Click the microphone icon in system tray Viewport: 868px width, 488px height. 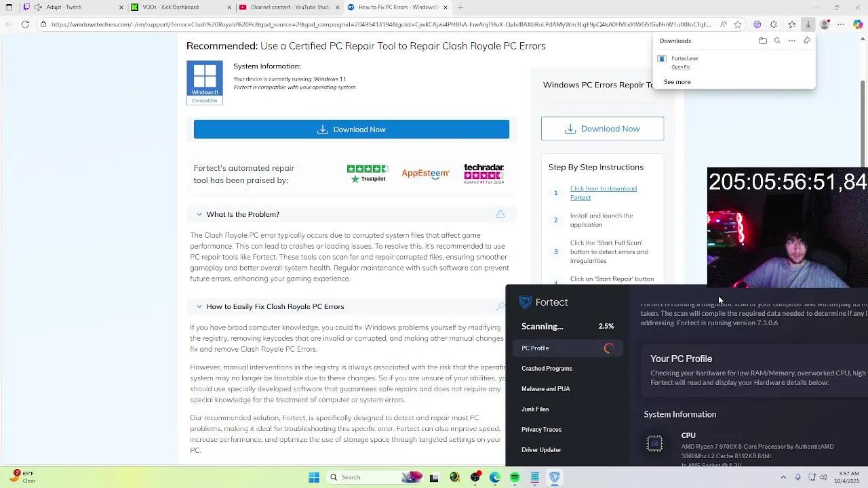click(797, 477)
